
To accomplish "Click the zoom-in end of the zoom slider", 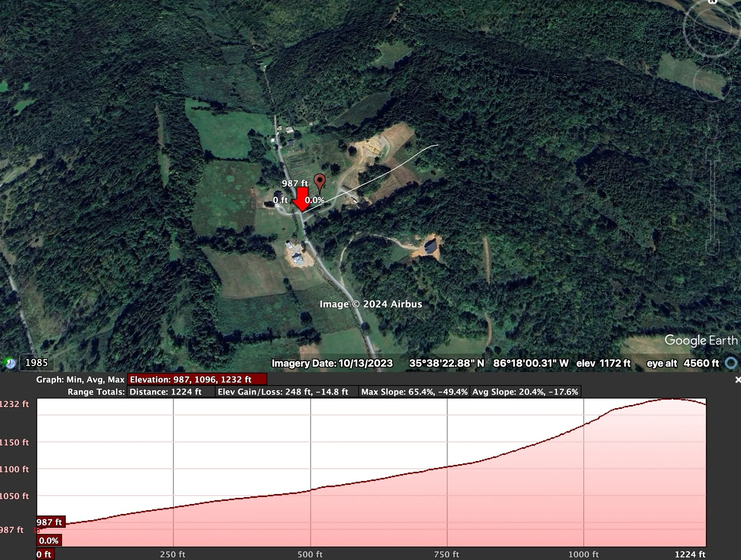I will (712, 153).
